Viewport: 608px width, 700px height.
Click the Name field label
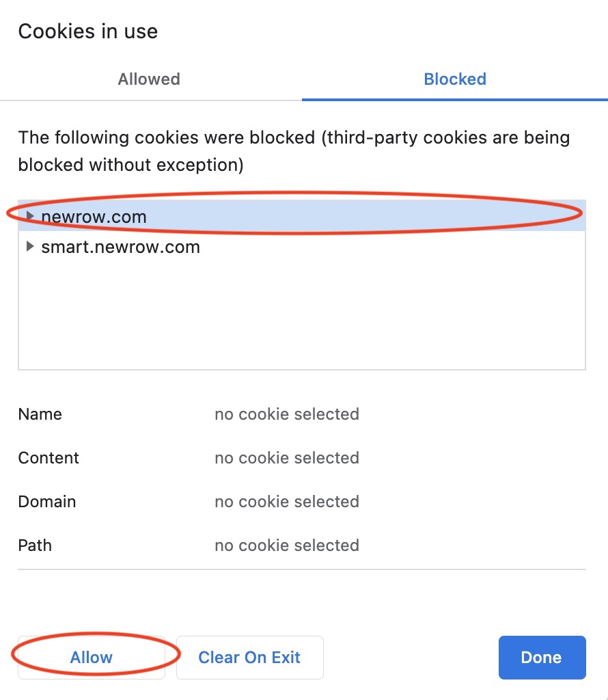(40, 414)
